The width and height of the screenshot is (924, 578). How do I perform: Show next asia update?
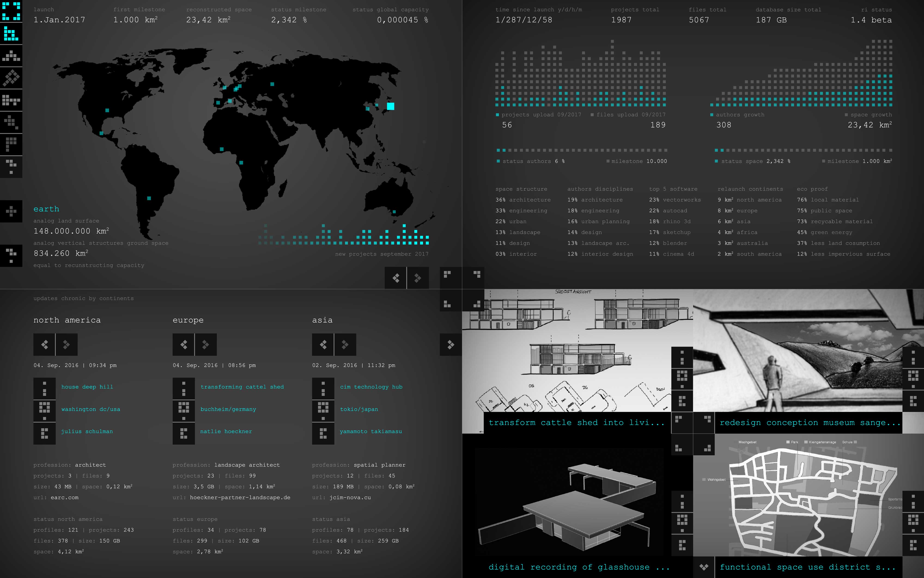(x=345, y=344)
